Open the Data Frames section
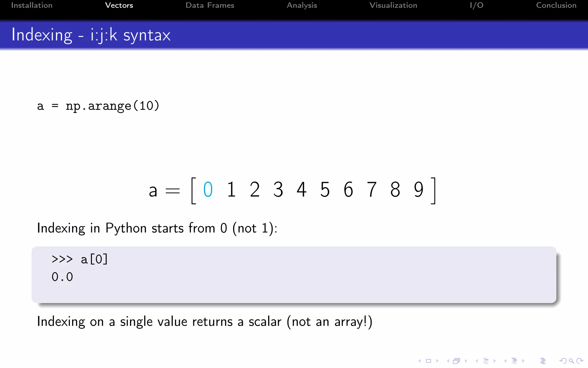The height and width of the screenshot is (368, 588). tap(210, 5)
